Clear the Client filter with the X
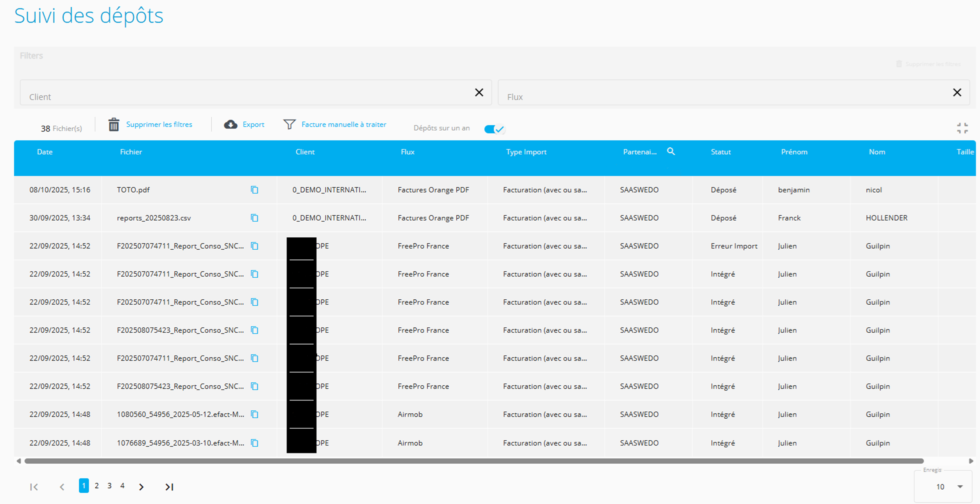This screenshot has width=980, height=504. tap(479, 92)
